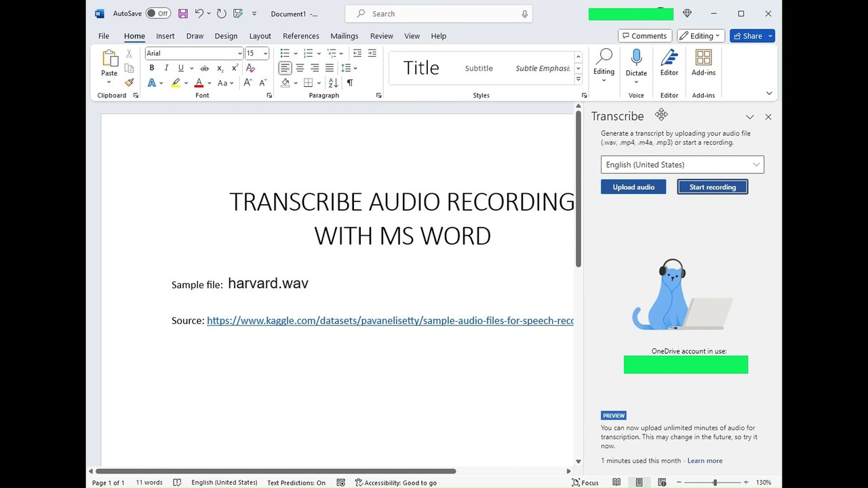The height and width of the screenshot is (488, 868).
Task: Increase font size with Grow Font
Action: coord(248,83)
